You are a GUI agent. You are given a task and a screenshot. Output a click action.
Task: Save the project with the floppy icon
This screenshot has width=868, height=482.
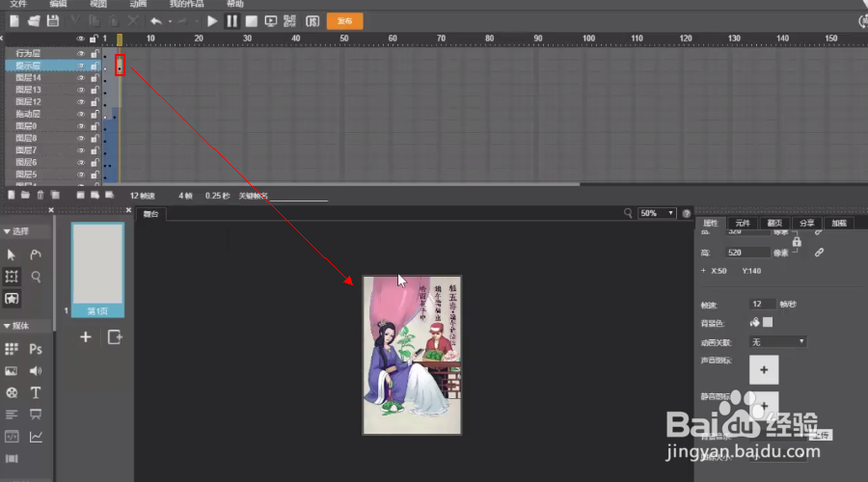pos(53,21)
